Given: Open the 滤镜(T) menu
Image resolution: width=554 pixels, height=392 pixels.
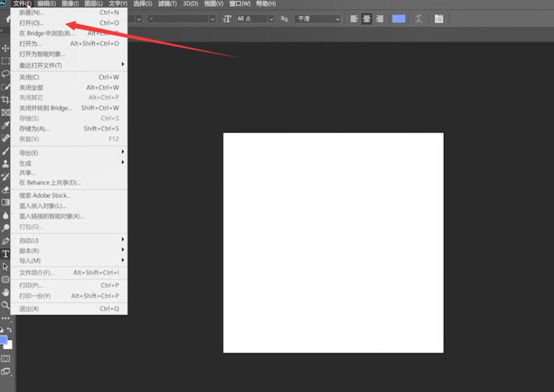Looking at the screenshot, I should click(168, 4).
